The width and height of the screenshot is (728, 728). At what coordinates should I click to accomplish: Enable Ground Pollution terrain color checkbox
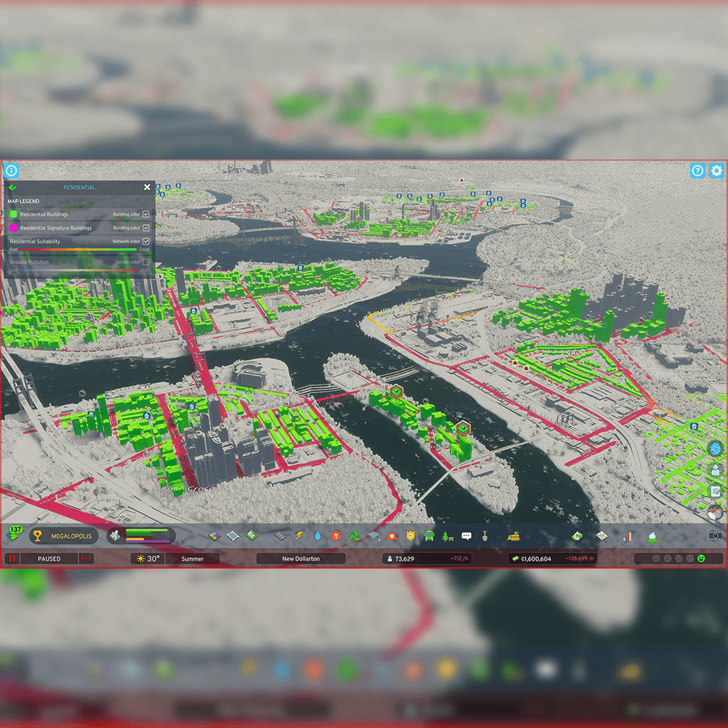[146, 262]
